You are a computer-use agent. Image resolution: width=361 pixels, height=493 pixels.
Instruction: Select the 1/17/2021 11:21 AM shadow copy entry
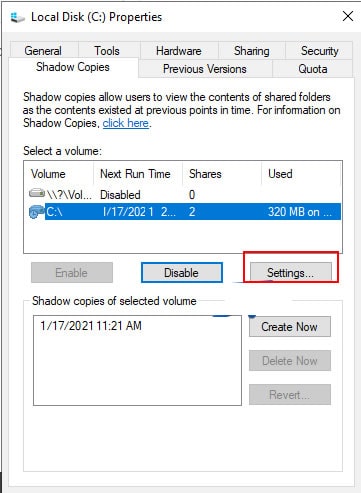91,326
